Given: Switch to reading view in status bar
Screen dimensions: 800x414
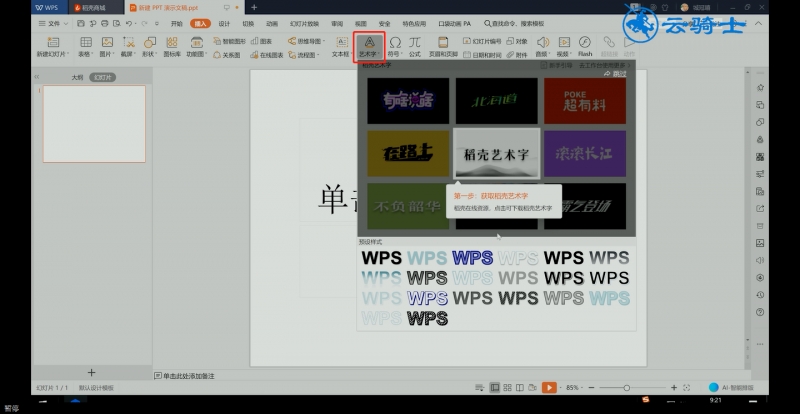Looking at the screenshot, I should click(519, 388).
